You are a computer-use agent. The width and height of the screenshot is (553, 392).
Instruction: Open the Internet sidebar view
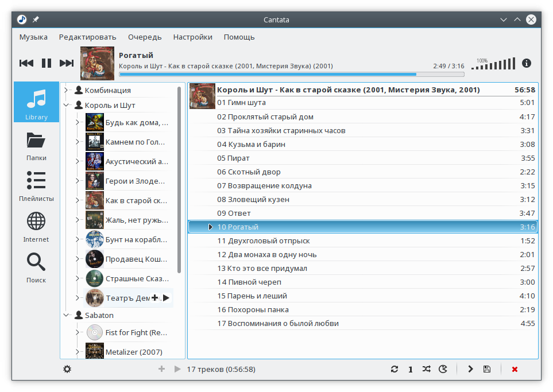click(36, 227)
